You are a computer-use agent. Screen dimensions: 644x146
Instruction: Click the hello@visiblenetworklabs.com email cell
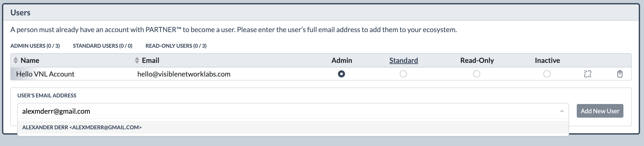click(x=184, y=74)
